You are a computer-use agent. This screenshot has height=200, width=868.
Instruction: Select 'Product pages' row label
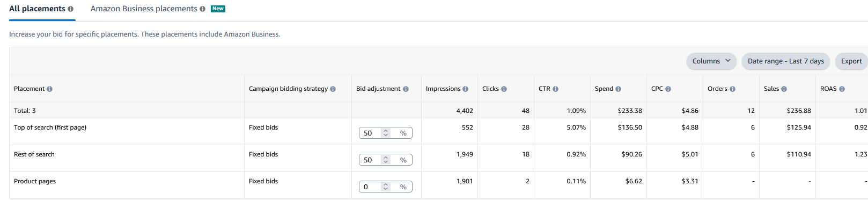point(35,181)
